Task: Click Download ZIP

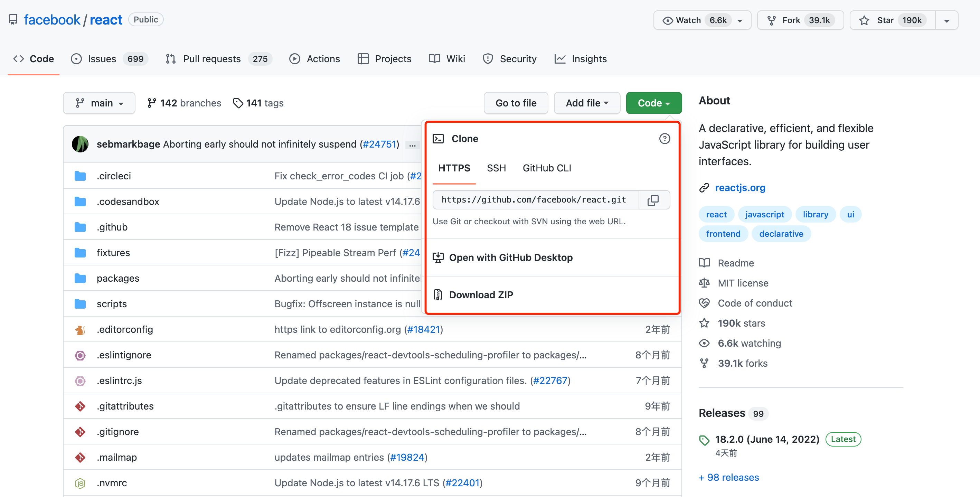Action: pyautogui.click(x=481, y=295)
